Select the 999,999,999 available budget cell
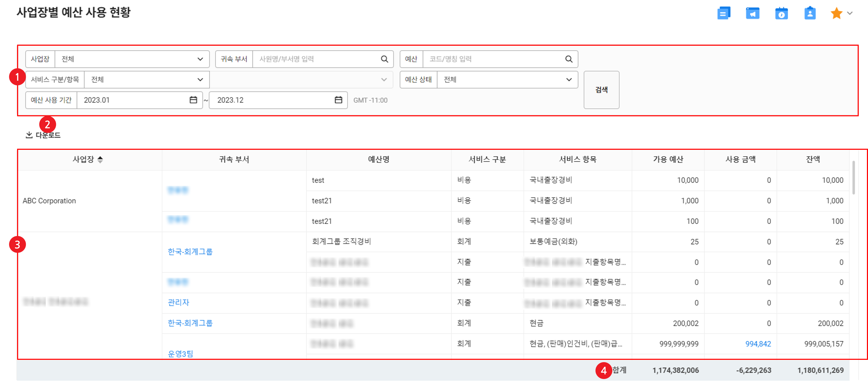The image size is (868, 383). click(x=668, y=344)
